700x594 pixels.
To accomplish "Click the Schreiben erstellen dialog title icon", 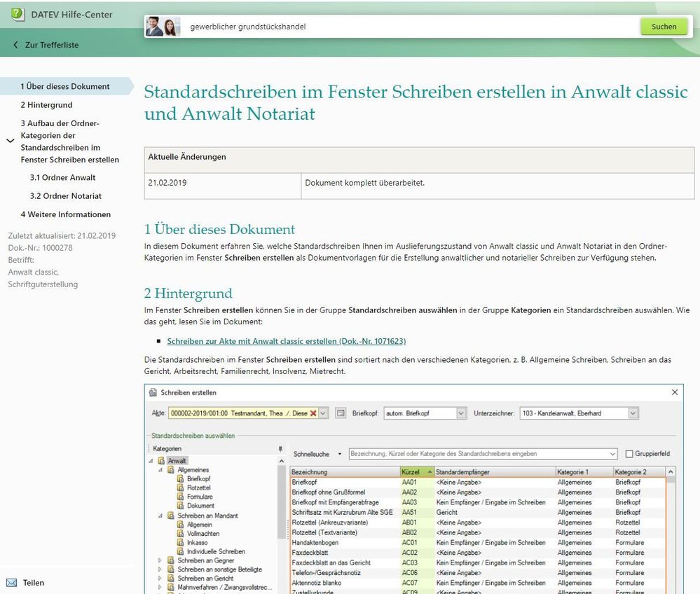I will click(x=153, y=393).
